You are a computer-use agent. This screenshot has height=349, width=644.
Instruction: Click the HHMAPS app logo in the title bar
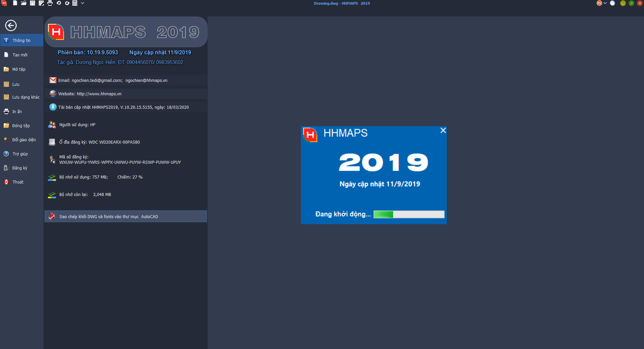pos(4,3)
